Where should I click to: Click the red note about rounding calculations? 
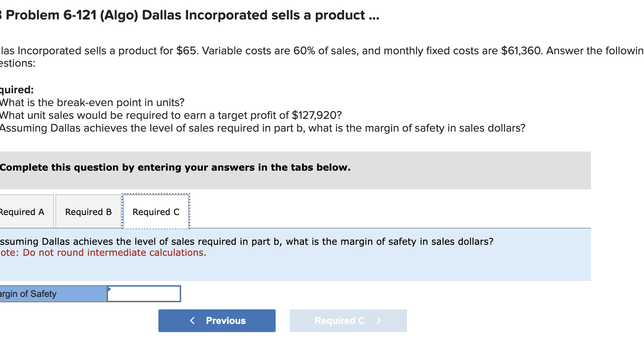[x=103, y=253]
